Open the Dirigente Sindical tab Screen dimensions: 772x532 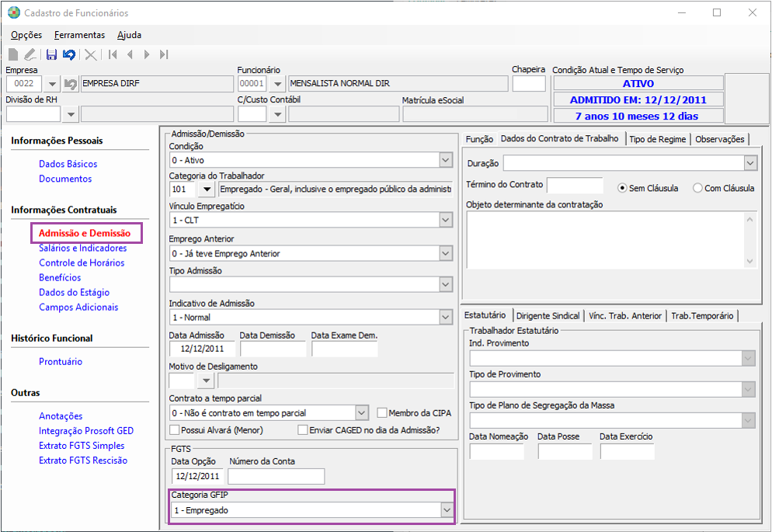[x=548, y=316]
